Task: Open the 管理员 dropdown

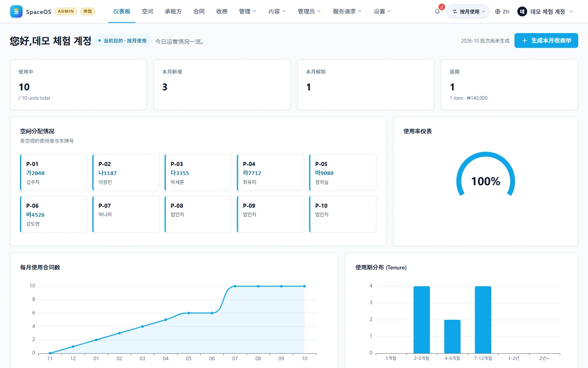Action: [309, 11]
